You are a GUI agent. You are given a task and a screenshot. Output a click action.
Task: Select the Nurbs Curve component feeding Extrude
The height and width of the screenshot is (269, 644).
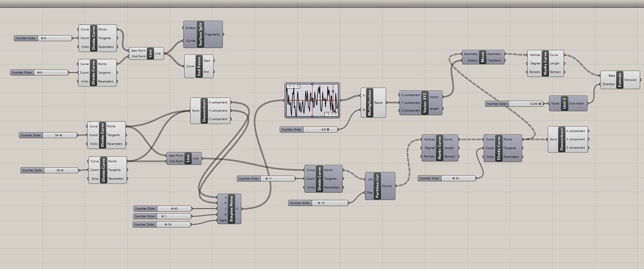coord(545,63)
